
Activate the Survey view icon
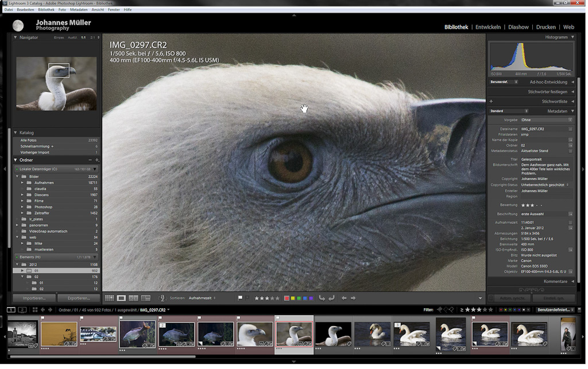click(x=146, y=298)
